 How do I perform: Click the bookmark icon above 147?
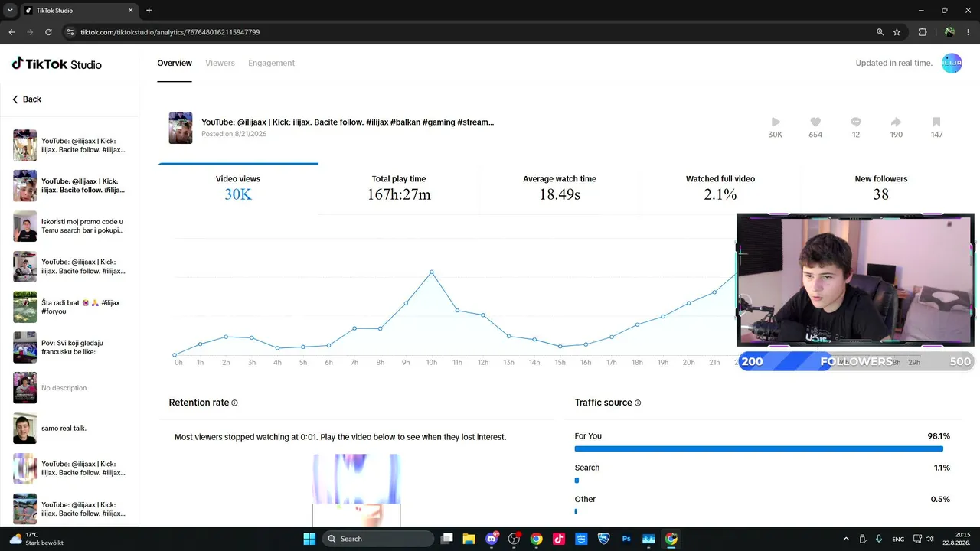[x=936, y=122]
